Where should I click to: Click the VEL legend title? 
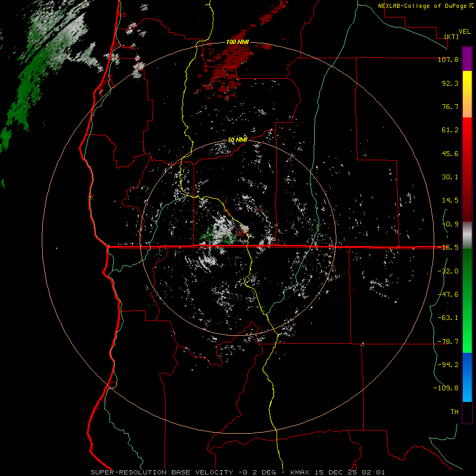point(464,32)
